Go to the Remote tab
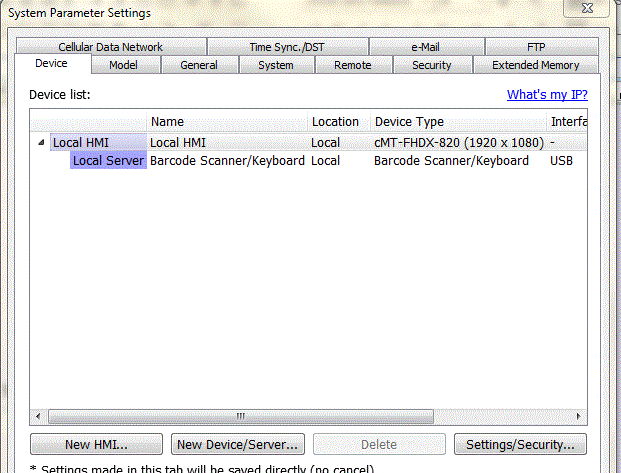The image size is (621, 473). [x=352, y=65]
